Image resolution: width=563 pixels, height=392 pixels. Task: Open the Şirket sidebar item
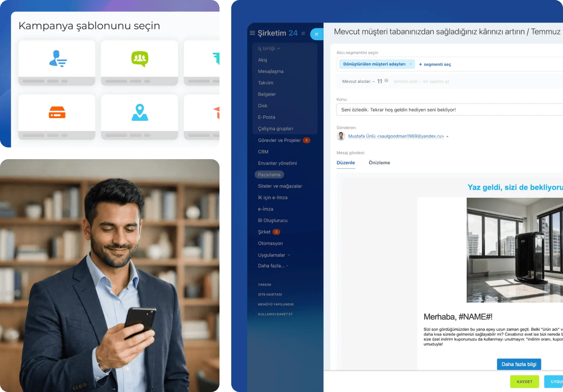point(264,232)
